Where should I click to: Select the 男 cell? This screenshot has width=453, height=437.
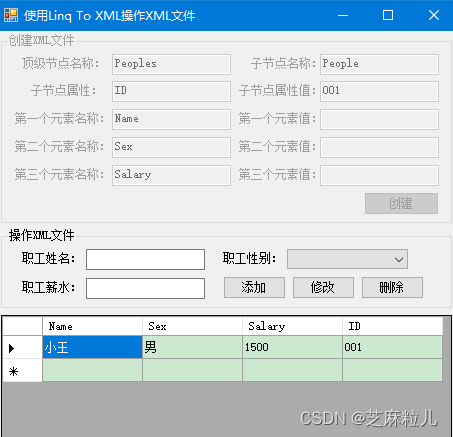point(192,347)
